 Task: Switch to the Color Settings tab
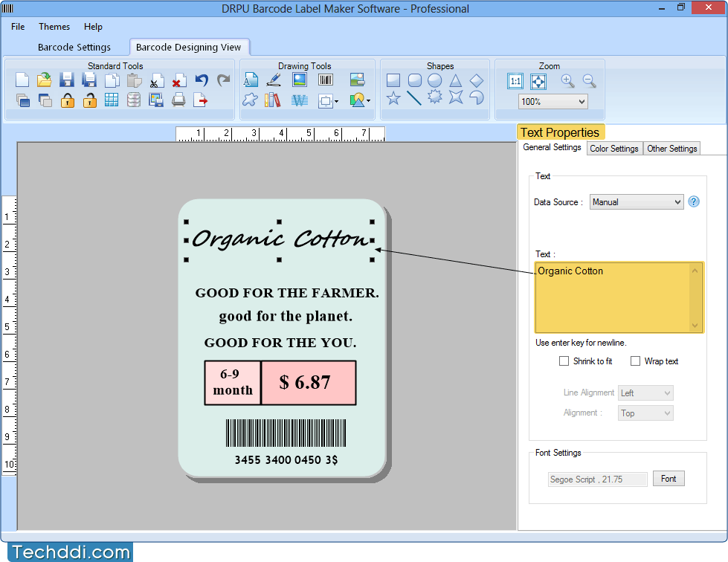[x=613, y=149]
